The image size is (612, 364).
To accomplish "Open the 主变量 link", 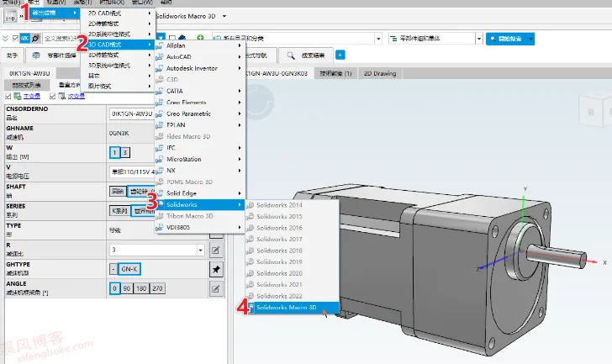I will click(x=32, y=96).
